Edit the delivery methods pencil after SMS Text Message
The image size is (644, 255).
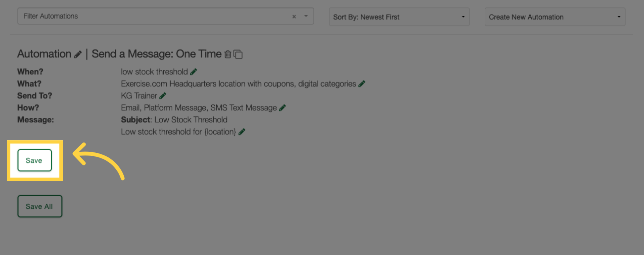[x=282, y=108]
